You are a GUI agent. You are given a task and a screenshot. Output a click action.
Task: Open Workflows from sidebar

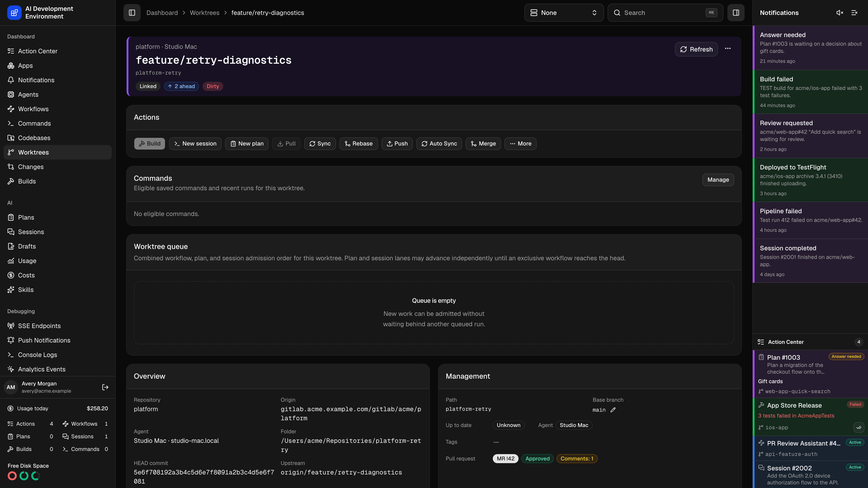58,109
